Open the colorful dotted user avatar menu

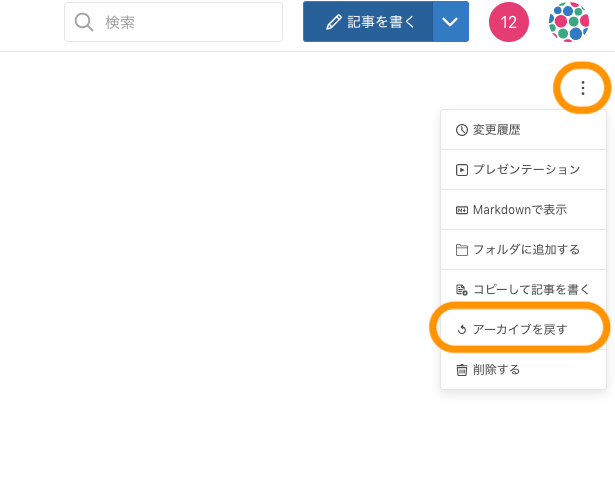(569, 22)
